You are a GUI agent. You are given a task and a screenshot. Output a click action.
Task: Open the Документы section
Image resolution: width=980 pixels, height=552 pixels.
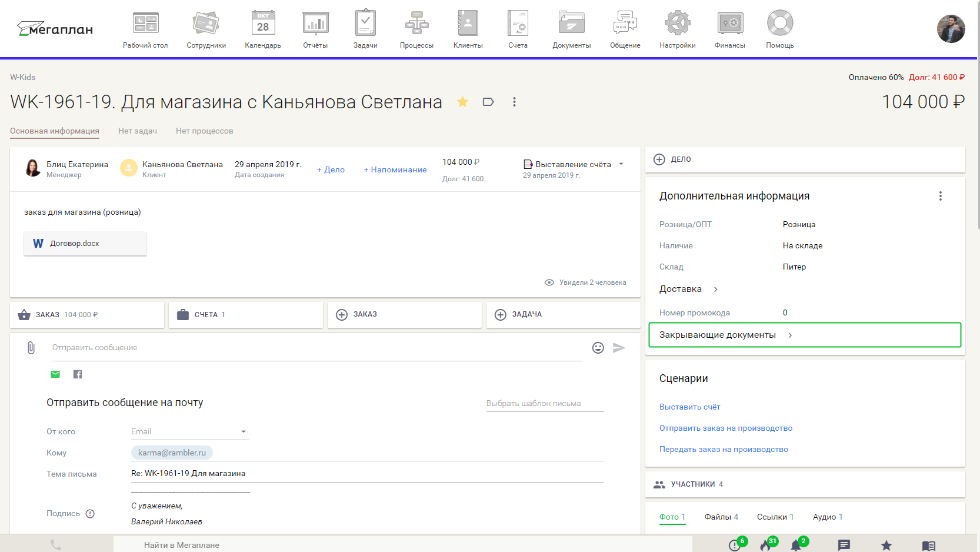pyautogui.click(x=572, y=29)
